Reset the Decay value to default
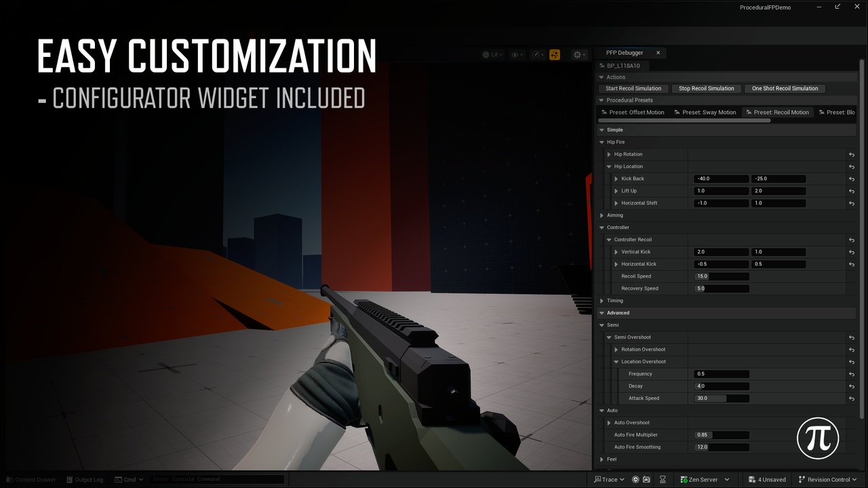 click(x=852, y=386)
